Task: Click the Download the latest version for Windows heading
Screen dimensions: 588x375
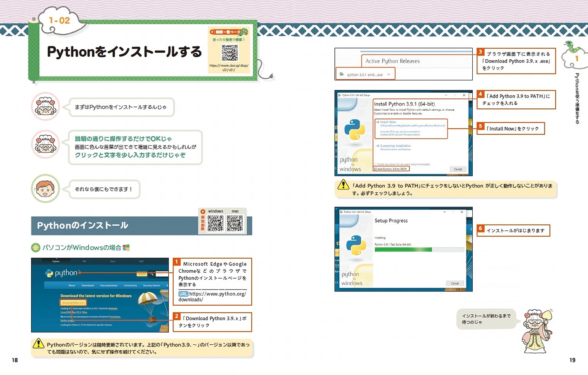Action: click(96, 296)
